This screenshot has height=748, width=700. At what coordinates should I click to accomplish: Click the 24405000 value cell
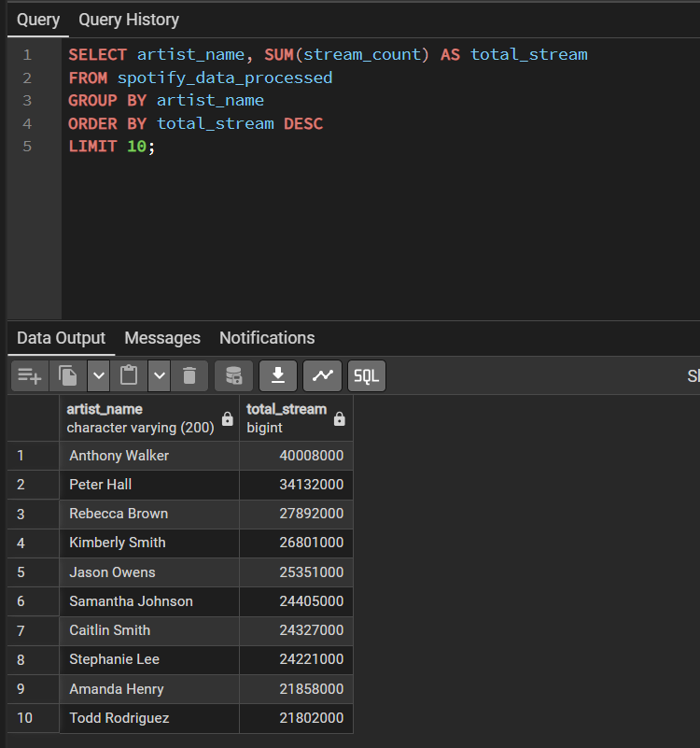[296, 601]
